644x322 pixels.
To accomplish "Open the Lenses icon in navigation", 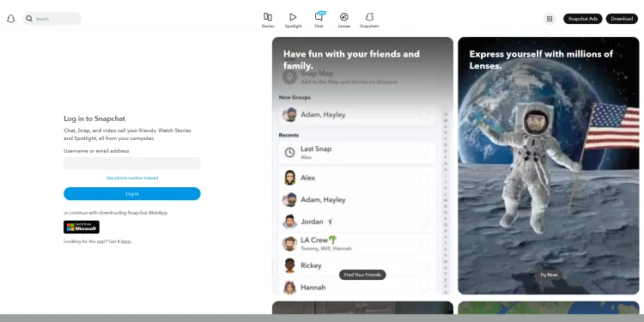I will pyautogui.click(x=344, y=17).
